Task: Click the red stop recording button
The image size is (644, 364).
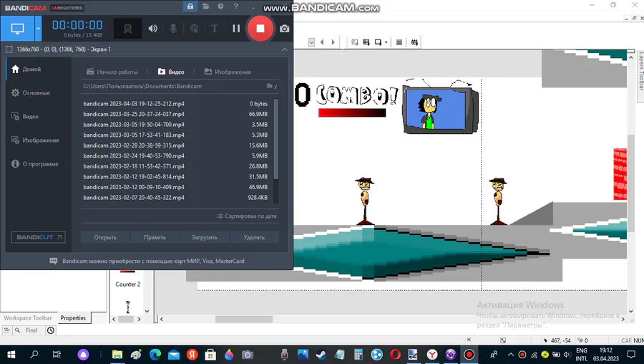Action: [260, 29]
